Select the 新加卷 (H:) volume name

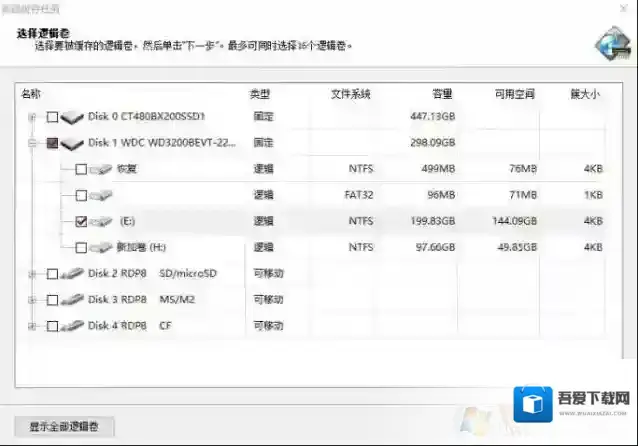pyautogui.click(x=141, y=247)
